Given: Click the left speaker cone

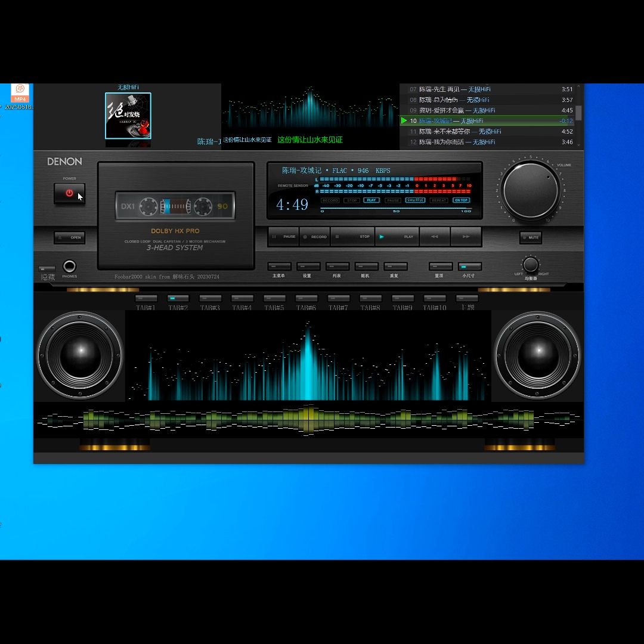Looking at the screenshot, I should click(x=80, y=355).
